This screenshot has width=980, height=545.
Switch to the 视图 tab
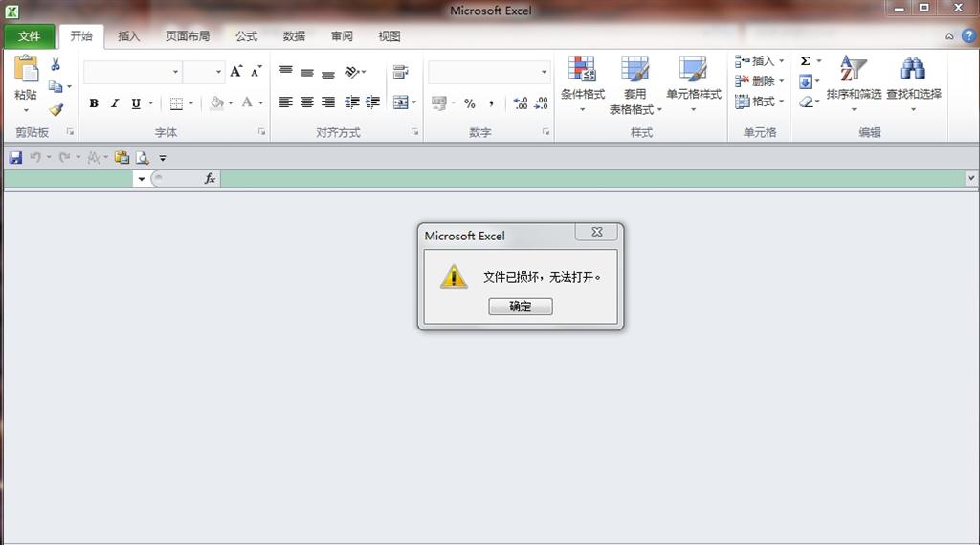[389, 36]
